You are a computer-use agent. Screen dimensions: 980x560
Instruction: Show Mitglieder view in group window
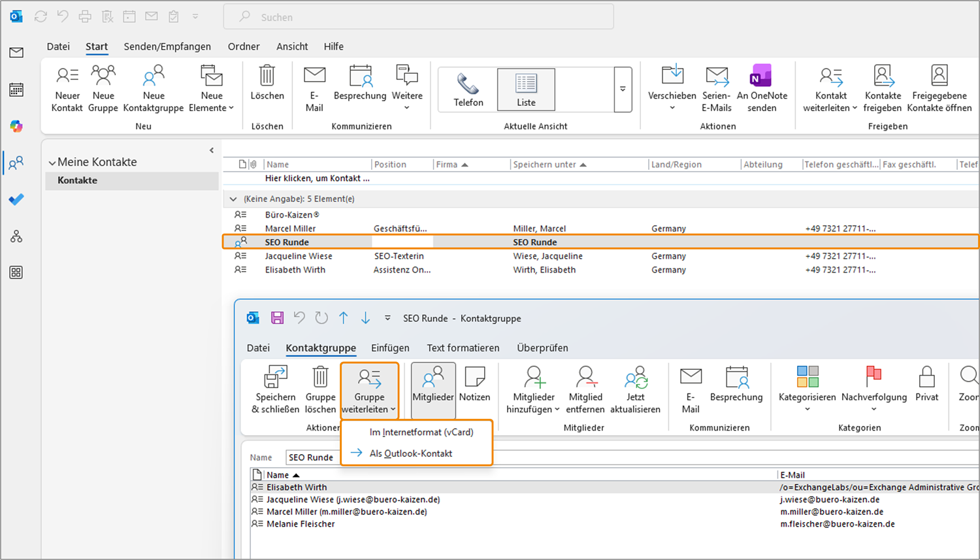433,390
